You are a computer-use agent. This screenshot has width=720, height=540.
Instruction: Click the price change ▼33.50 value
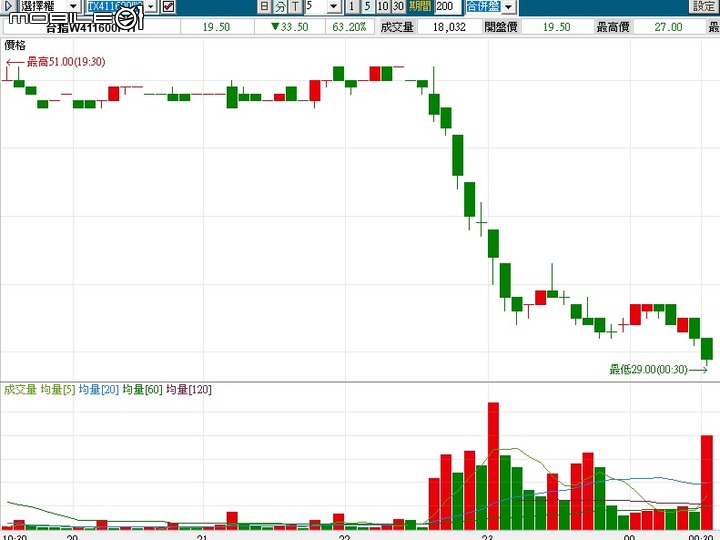(290, 27)
